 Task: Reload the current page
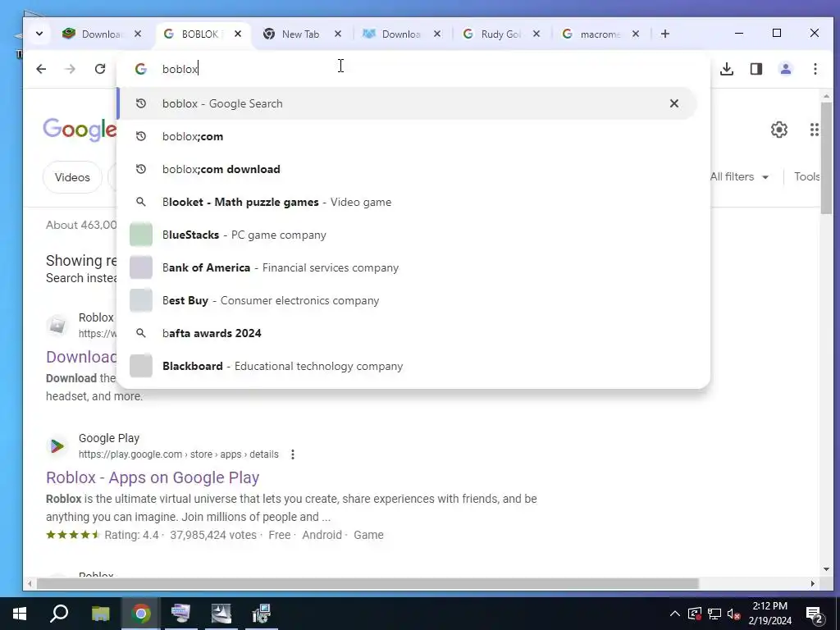tap(100, 69)
